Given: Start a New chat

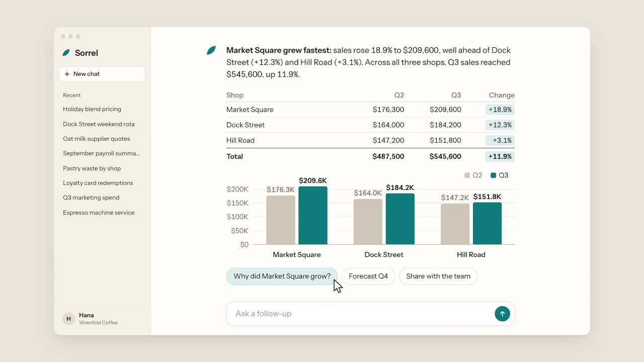Looking at the screenshot, I should pos(102,74).
